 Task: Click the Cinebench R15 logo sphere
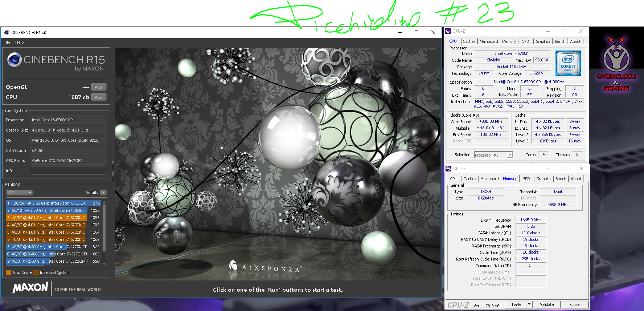[x=15, y=60]
